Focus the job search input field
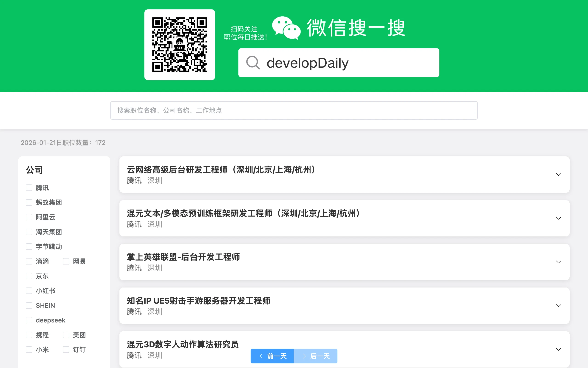Image resolution: width=588 pixels, height=368 pixels. tap(294, 110)
